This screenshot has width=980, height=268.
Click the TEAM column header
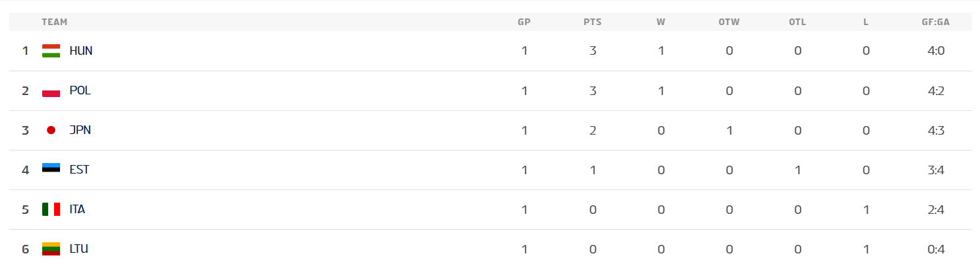[55, 22]
